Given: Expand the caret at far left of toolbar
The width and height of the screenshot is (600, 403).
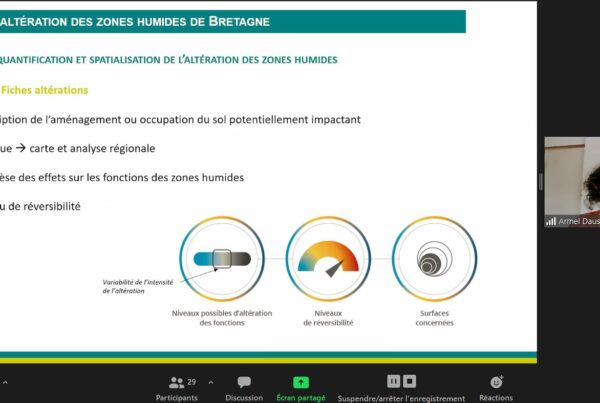Looking at the screenshot, I should click(x=3, y=382).
